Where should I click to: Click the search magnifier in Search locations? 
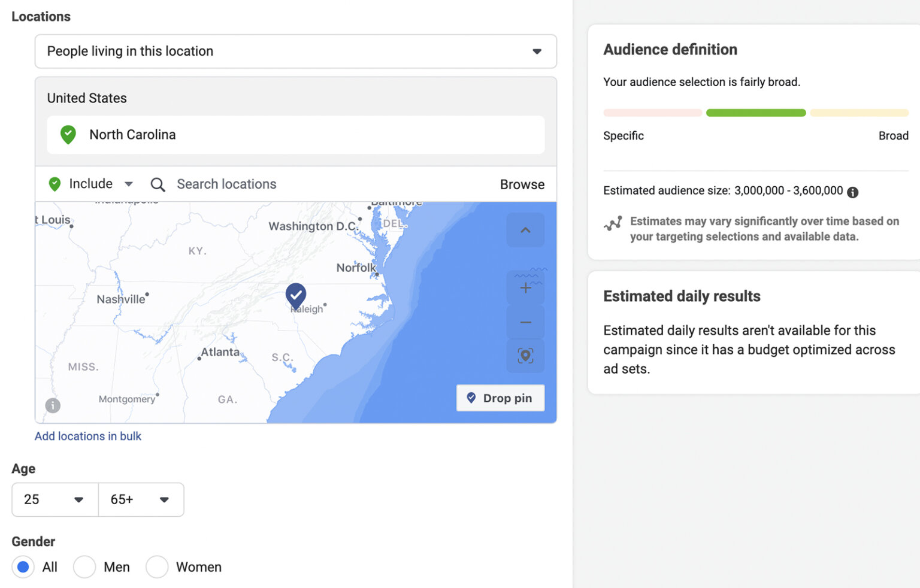(158, 184)
